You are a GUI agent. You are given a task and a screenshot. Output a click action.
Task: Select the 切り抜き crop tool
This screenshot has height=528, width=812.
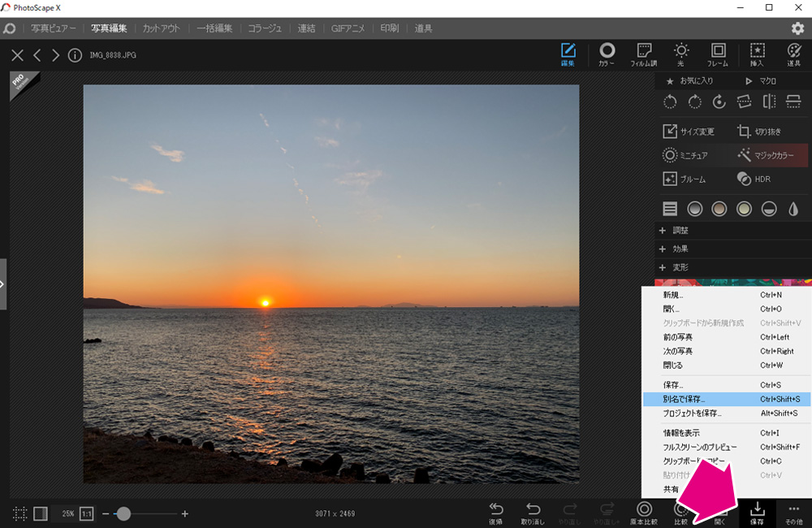coord(759,132)
